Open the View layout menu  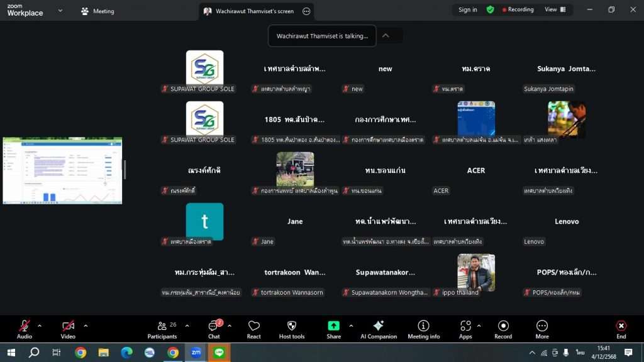pos(555,9)
